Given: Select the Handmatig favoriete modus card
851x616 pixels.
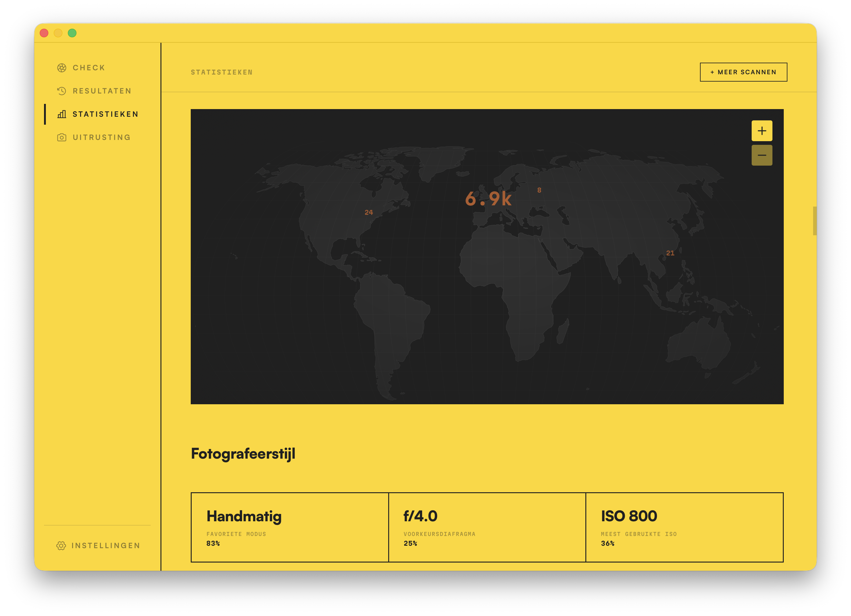Looking at the screenshot, I should 290,527.
